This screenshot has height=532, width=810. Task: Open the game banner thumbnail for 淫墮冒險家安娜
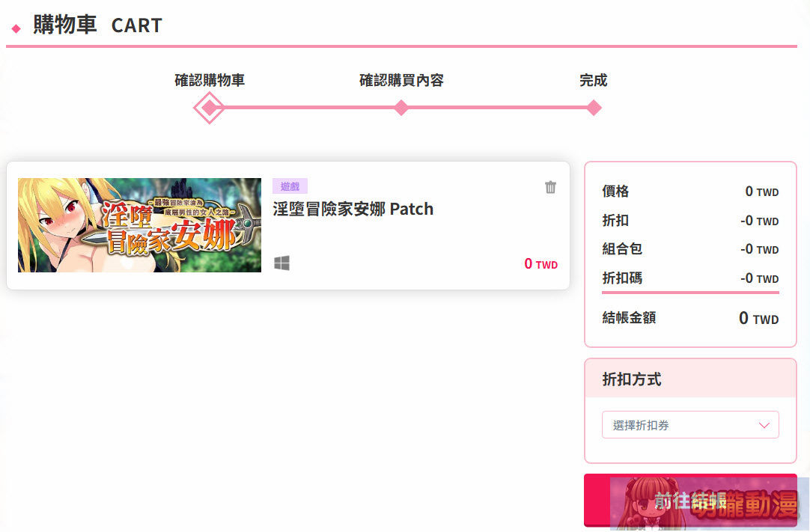point(139,225)
